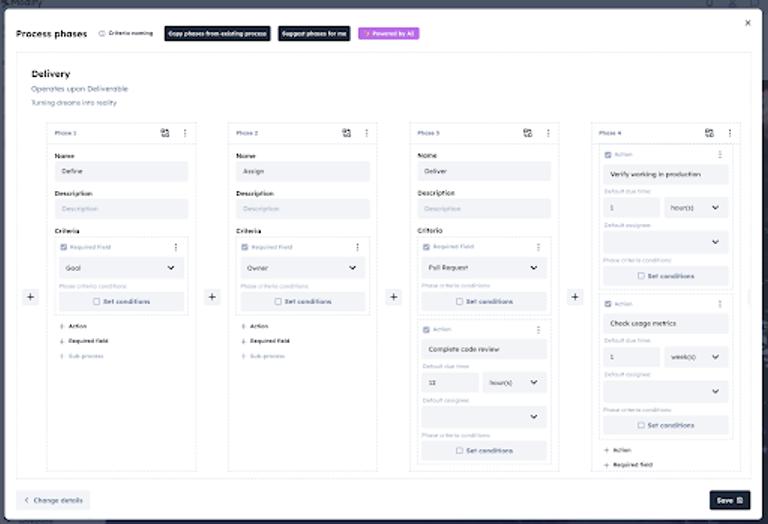
Task: Check Set conditions under Verify working in production
Action: (x=641, y=276)
